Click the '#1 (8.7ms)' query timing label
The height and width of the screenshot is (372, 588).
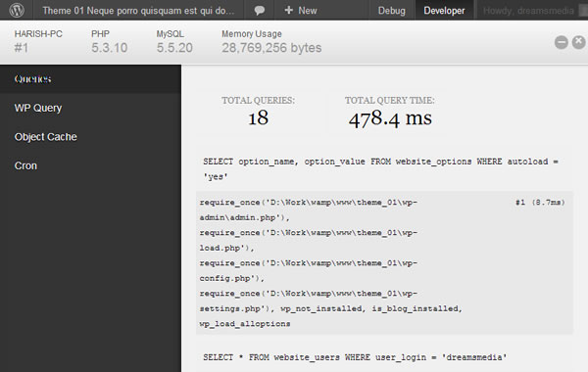[x=540, y=203]
